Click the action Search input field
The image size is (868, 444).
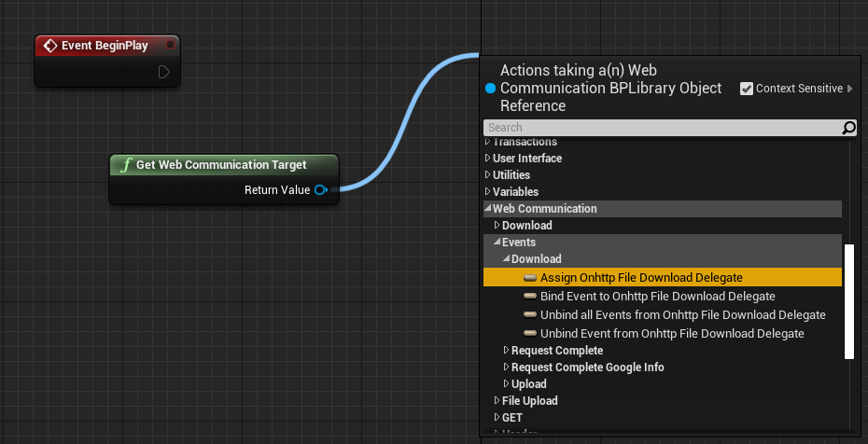pos(661,128)
